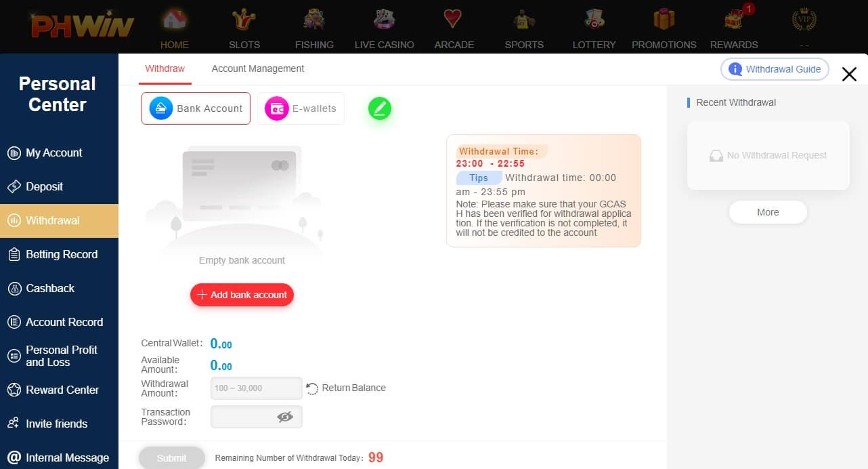Close the Personal Center panel
Screen dimensions: 868x469
849,75
